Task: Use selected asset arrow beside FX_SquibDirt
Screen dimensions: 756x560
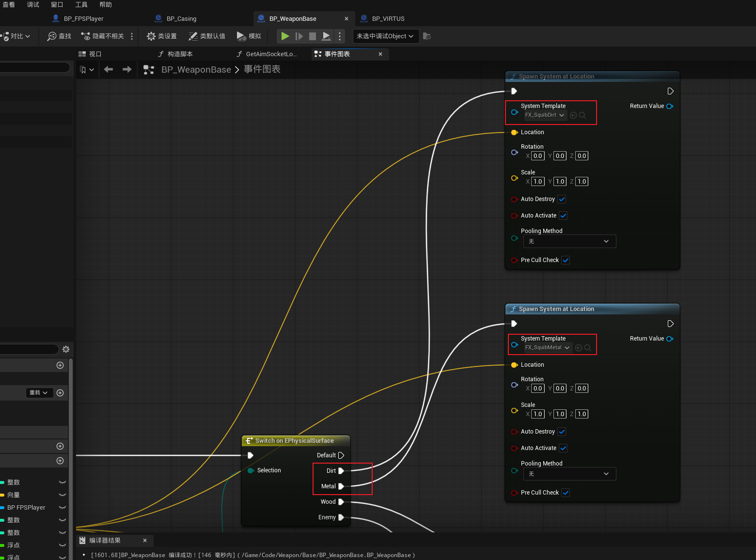Action: coord(573,115)
